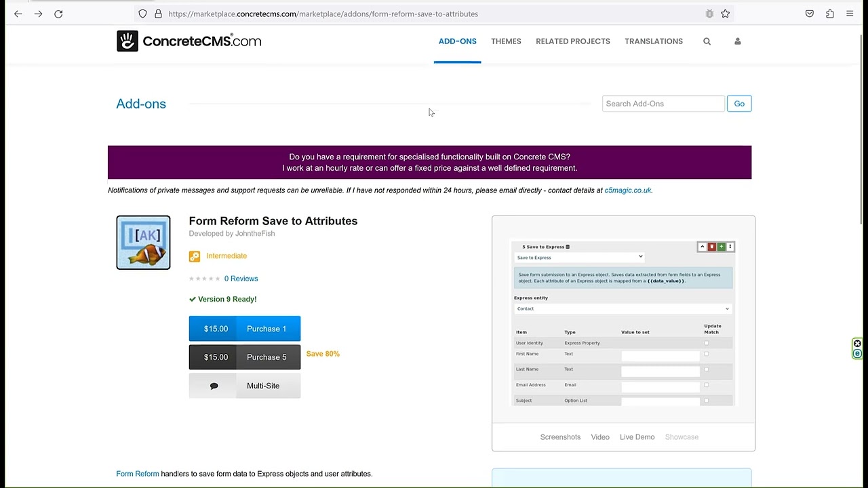Click the Add-ons heading link
The height and width of the screenshot is (488, 868).
coord(141,104)
